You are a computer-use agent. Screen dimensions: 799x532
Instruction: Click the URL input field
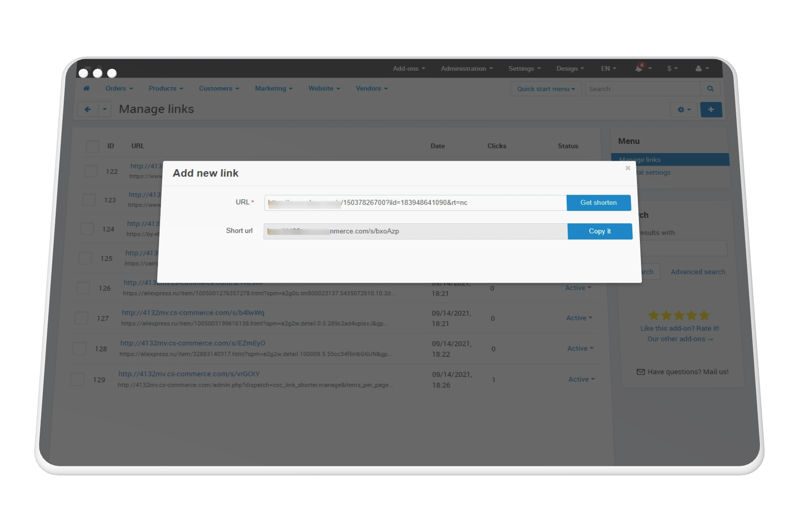click(x=415, y=203)
